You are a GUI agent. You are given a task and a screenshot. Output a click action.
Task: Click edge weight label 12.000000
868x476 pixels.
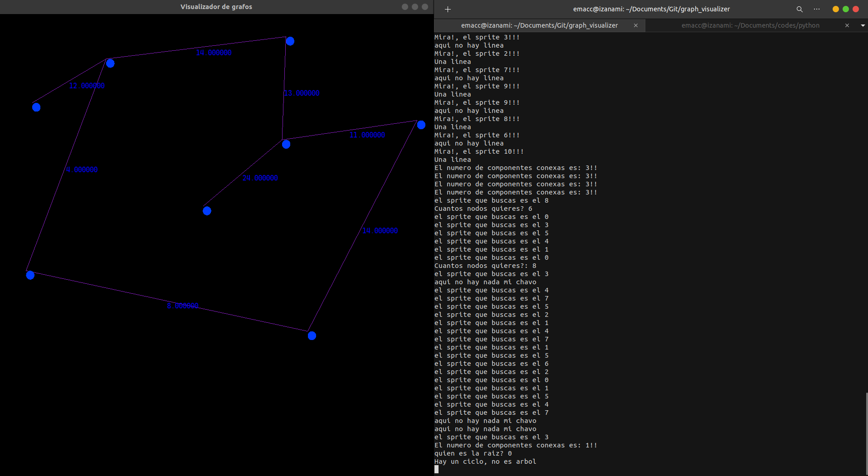click(x=87, y=86)
